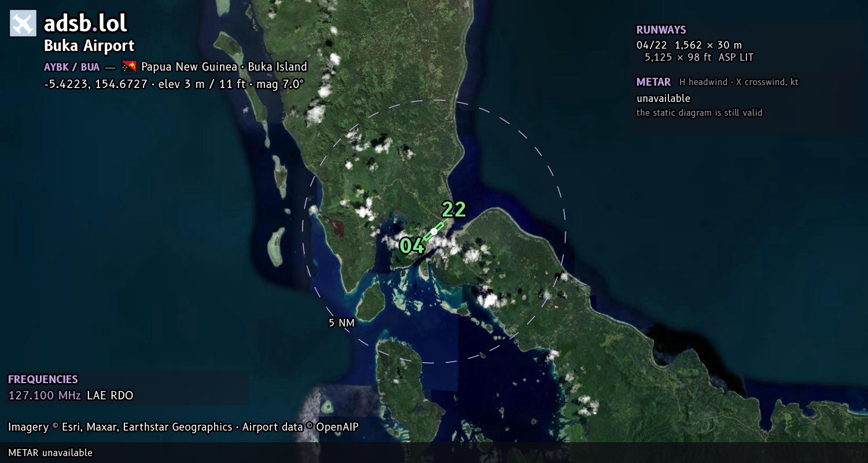
Task: Click the Papua New Guinea flag icon
Action: (x=129, y=66)
